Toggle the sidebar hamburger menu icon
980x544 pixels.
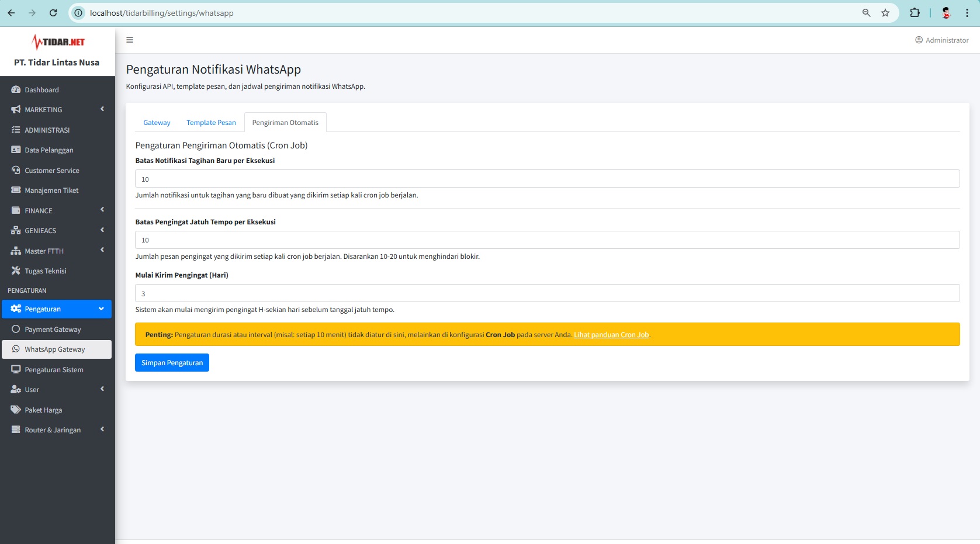130,40
